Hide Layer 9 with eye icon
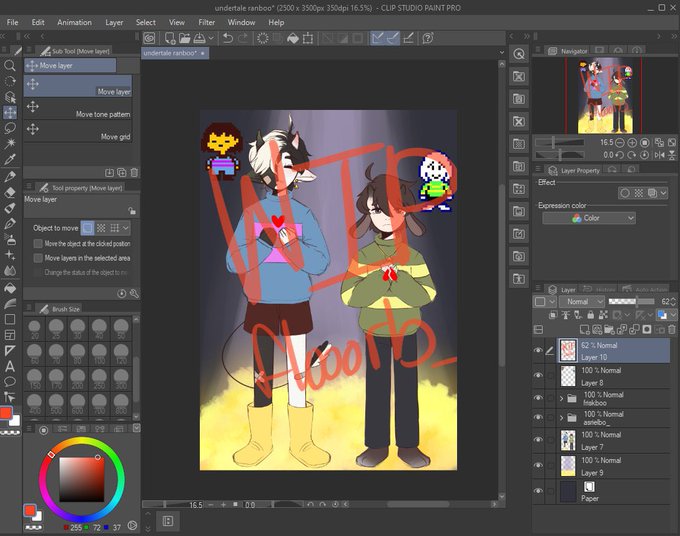Screen dimensions: 680x536 click(x=538, y=465)
